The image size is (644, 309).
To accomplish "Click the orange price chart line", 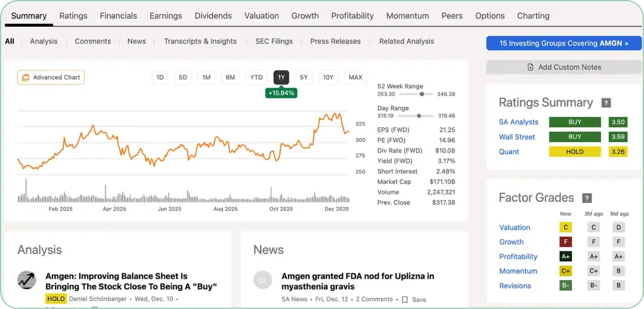I will coord(183,142).
